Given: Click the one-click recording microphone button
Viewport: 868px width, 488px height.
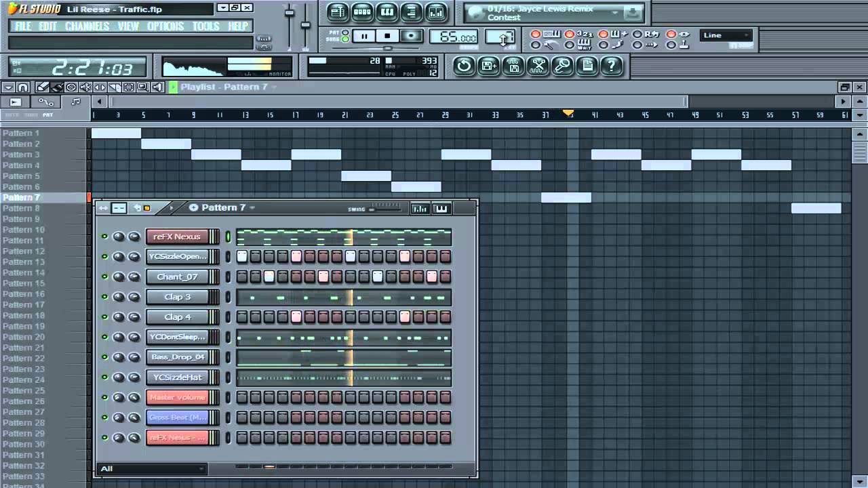Looking at the screenshot, I should (x=562, y=66).
